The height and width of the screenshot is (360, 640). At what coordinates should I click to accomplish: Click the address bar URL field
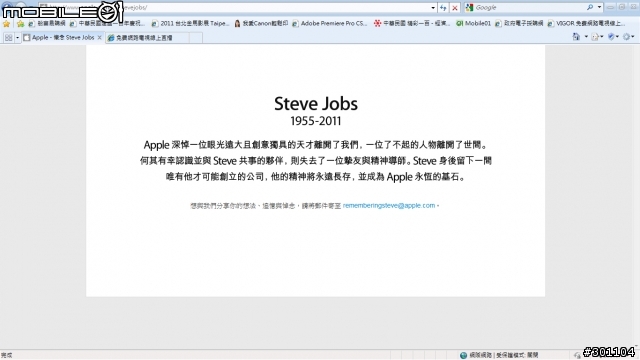237,7
